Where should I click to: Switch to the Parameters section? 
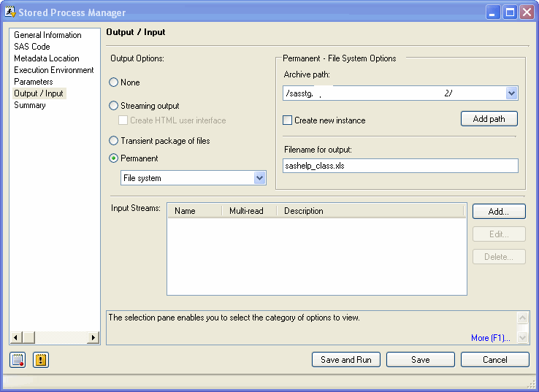(34, 82)
